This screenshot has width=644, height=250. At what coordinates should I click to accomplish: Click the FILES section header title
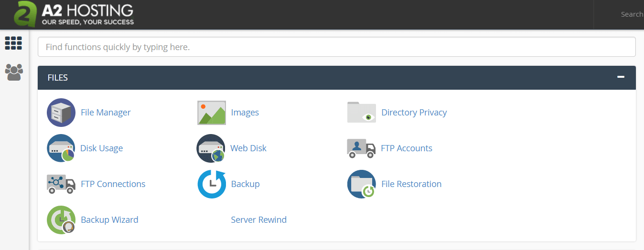[x=58, y=77]
